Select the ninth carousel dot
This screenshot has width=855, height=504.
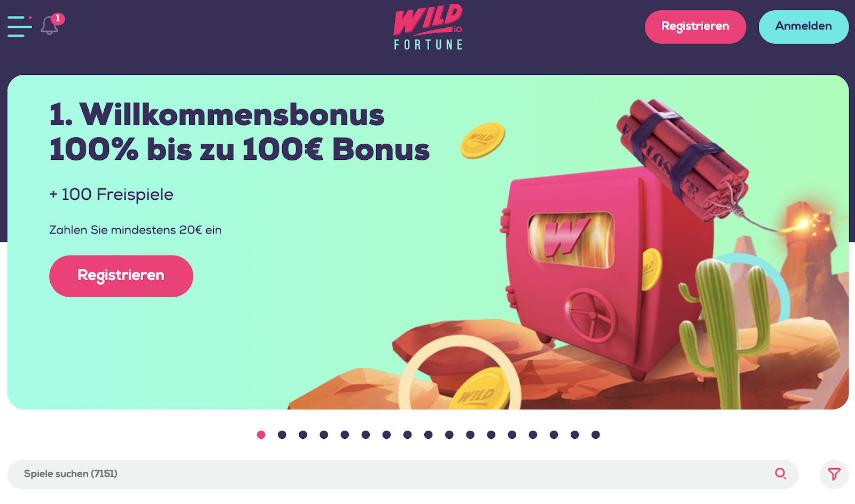click(x=429, y=435)
